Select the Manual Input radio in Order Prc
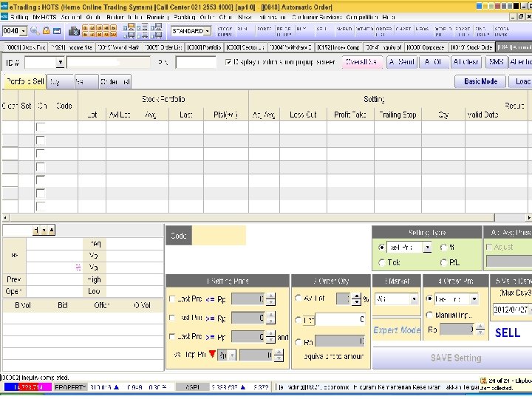532x399 pixels. [429, 315]
